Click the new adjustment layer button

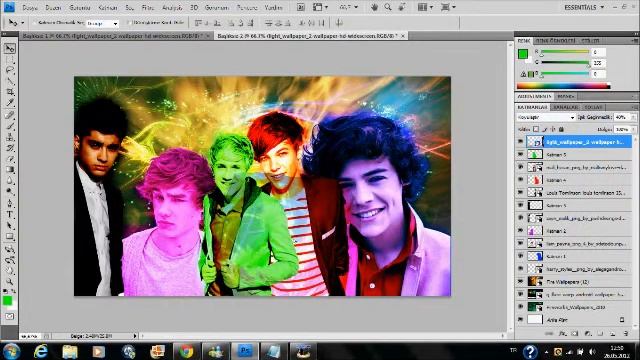pos(588,333)
